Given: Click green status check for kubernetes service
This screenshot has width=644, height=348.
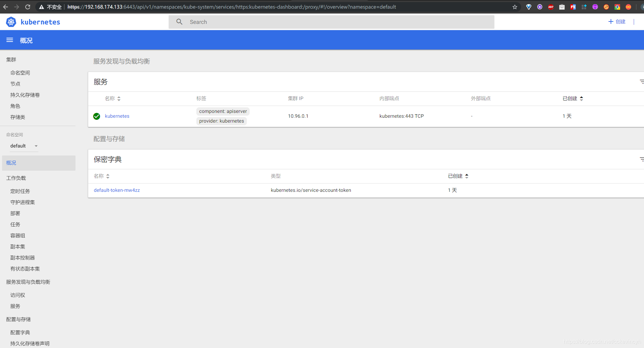Looking at the screenshot, I should [97, 116].
